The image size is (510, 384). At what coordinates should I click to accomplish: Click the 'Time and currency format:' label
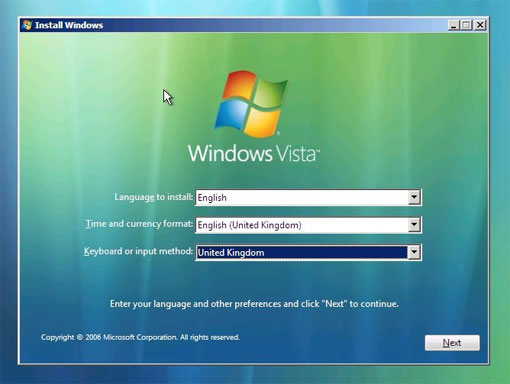point(139,224)
